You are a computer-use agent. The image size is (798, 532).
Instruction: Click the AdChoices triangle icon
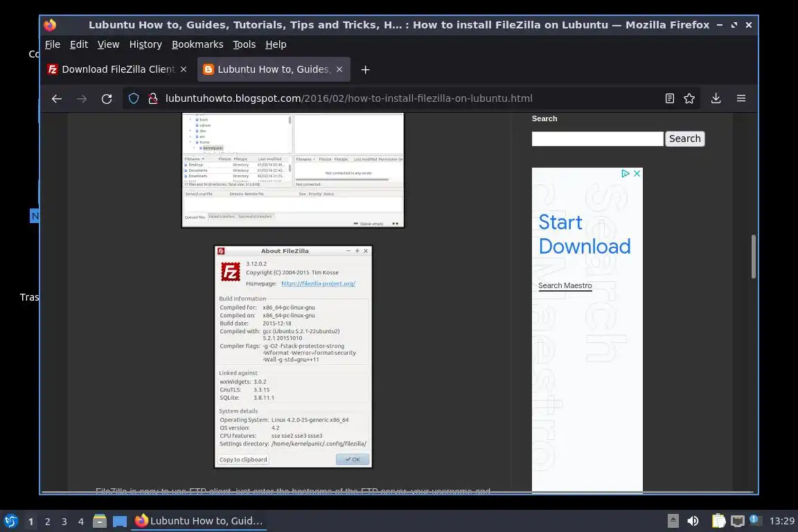click(626, 174)
